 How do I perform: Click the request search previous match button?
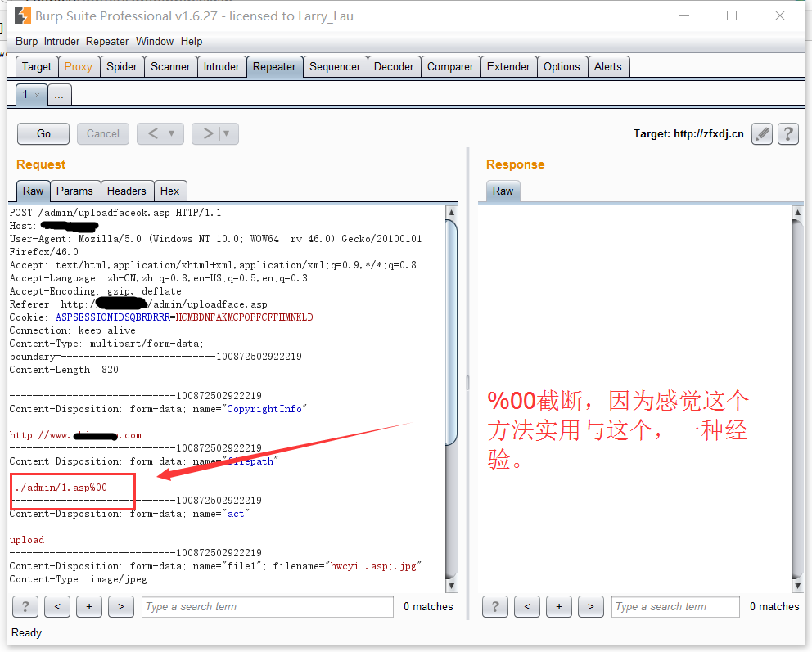[57, 606]
